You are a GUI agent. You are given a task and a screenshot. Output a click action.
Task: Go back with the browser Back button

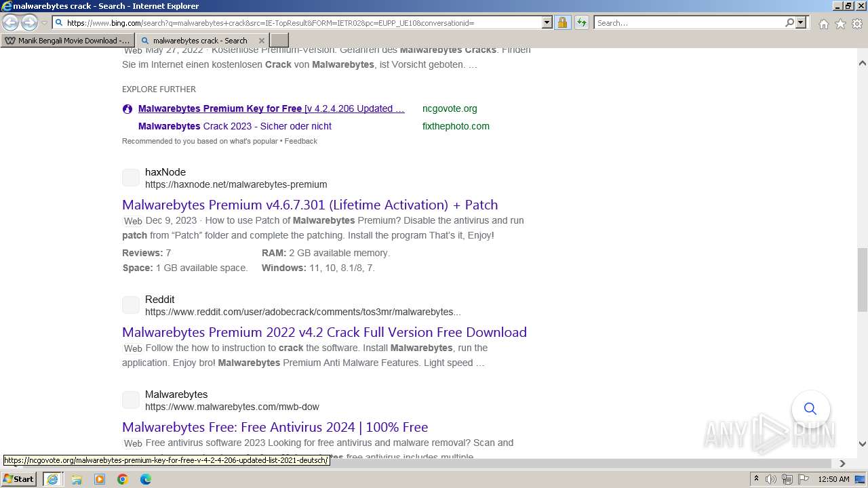click(x=10, y=23)
